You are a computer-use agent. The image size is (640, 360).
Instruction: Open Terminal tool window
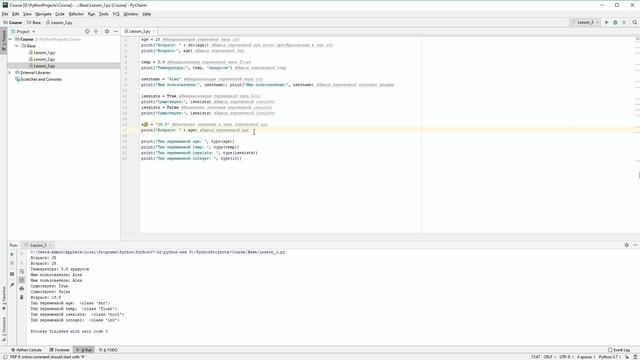click(60, 350)
